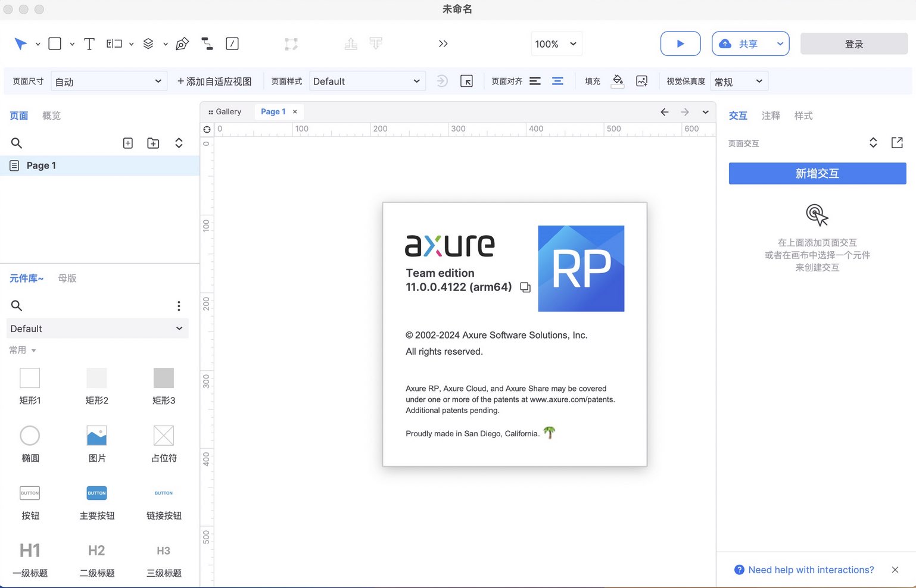Open Default library dropdown
Viewport: 916px width, 588px height.
98,329
